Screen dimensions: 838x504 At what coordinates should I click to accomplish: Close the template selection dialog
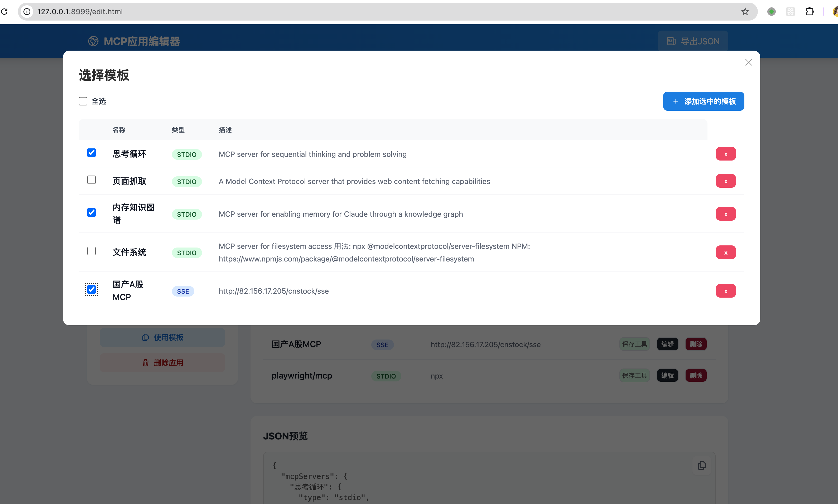pos(748,62)
